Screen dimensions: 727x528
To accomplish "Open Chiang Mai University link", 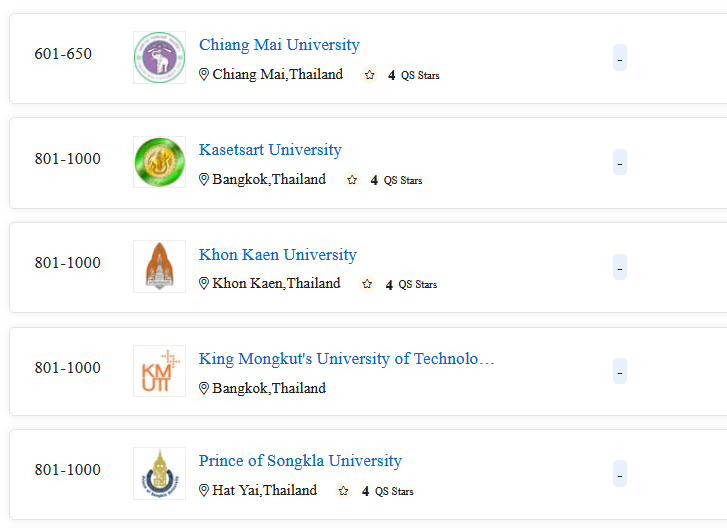I will [279, 45].
